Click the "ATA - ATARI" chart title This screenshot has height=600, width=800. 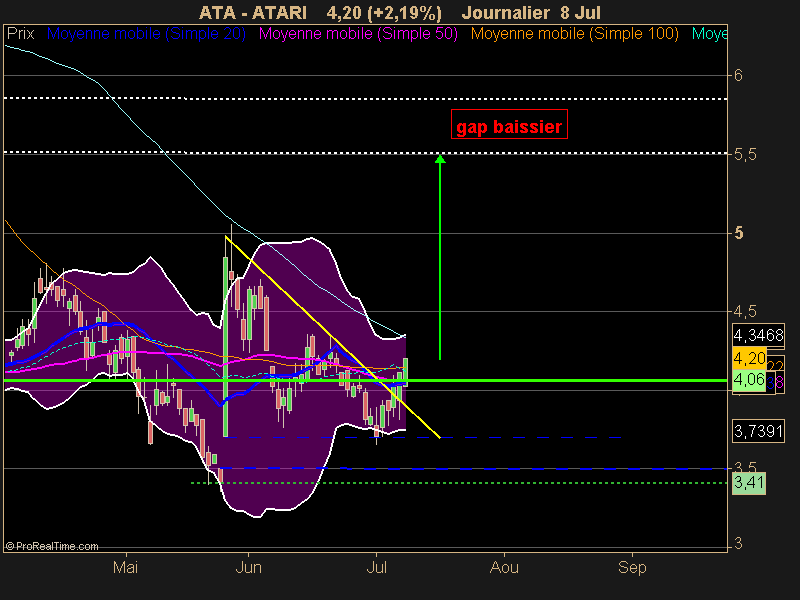pos(253,13)
